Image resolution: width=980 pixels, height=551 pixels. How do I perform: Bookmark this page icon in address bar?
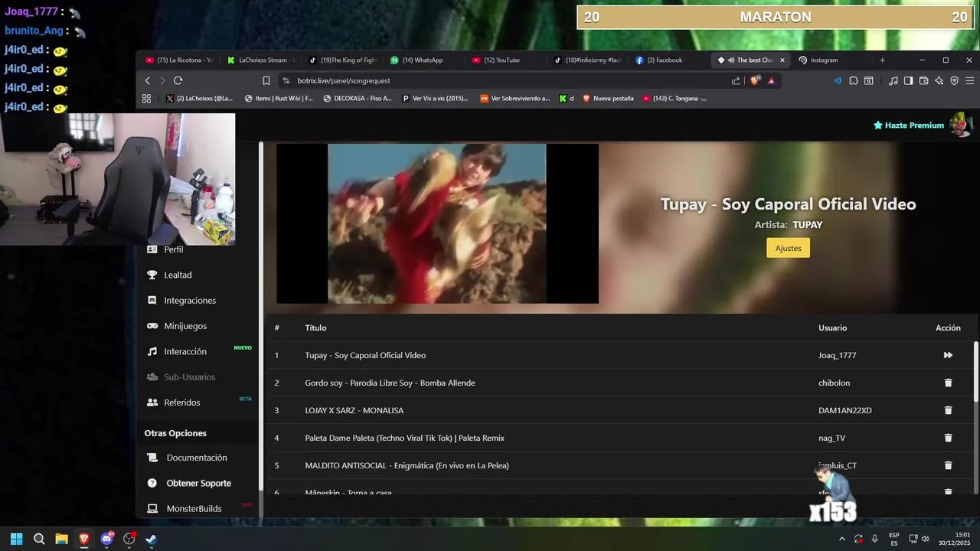pyautogui.click(x=266, y=80)
